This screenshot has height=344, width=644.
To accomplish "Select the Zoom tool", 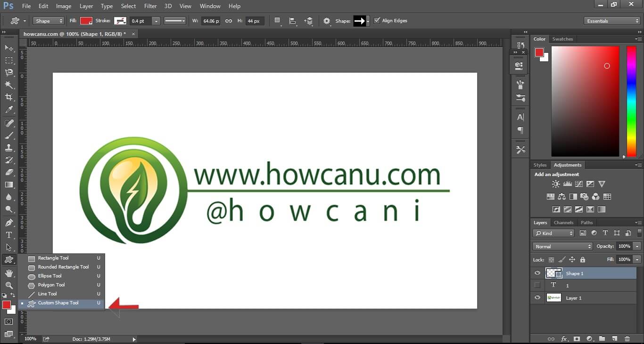I will pyautogui.click(x=9, y=285).
